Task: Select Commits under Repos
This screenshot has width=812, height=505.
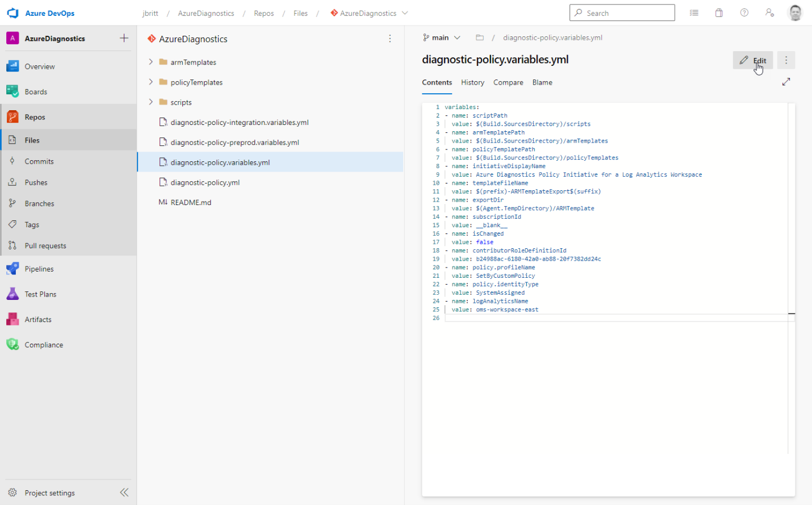Action: point(68,161)
